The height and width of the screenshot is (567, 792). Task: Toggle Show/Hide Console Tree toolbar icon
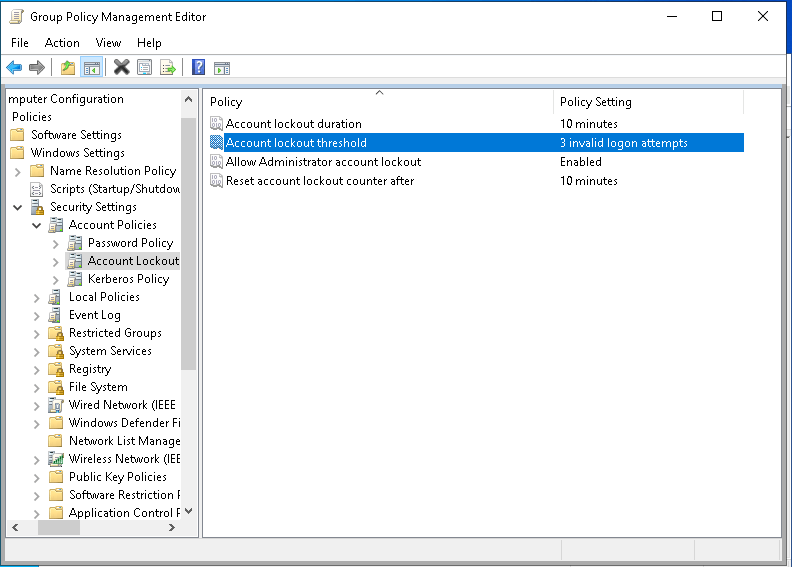click(92, 68)
